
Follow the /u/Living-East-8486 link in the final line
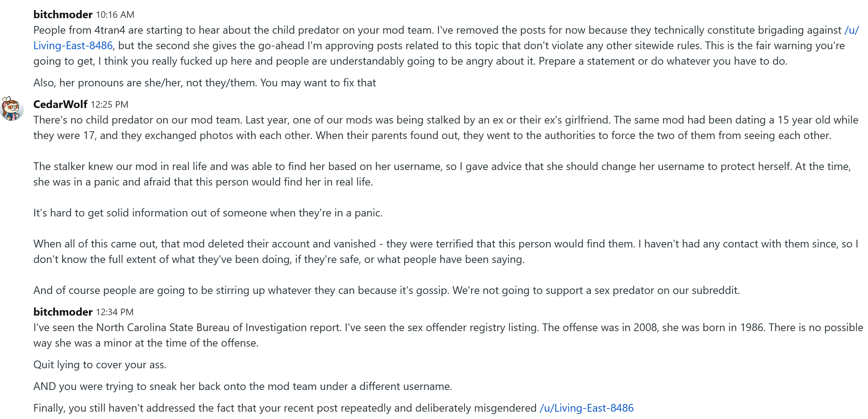tap(587, 408)
